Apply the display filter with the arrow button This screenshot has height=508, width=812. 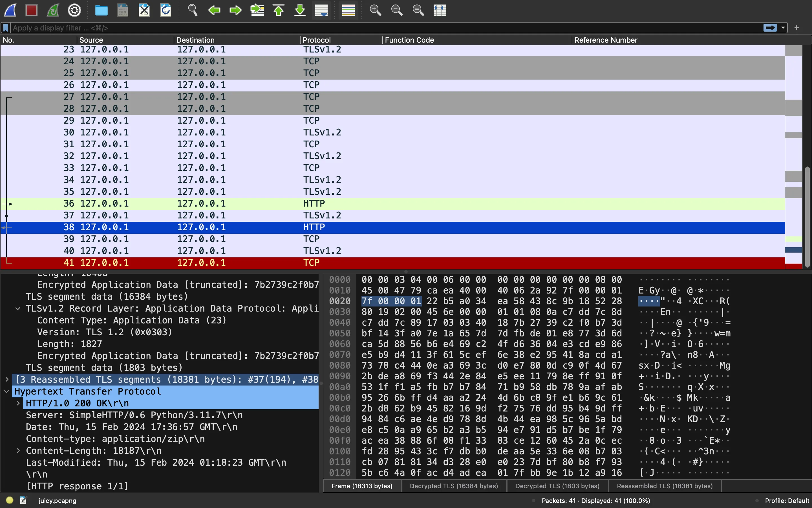coord(770,28)
